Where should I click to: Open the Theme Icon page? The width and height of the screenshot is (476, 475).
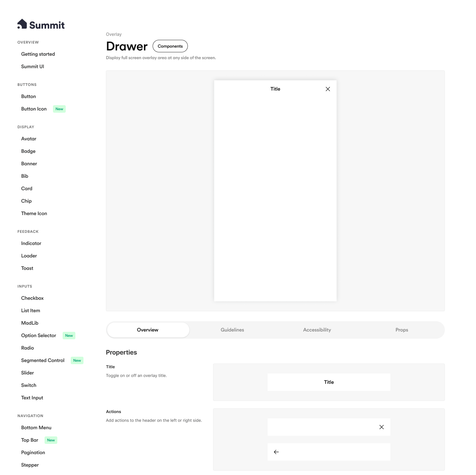pos(34,214)
